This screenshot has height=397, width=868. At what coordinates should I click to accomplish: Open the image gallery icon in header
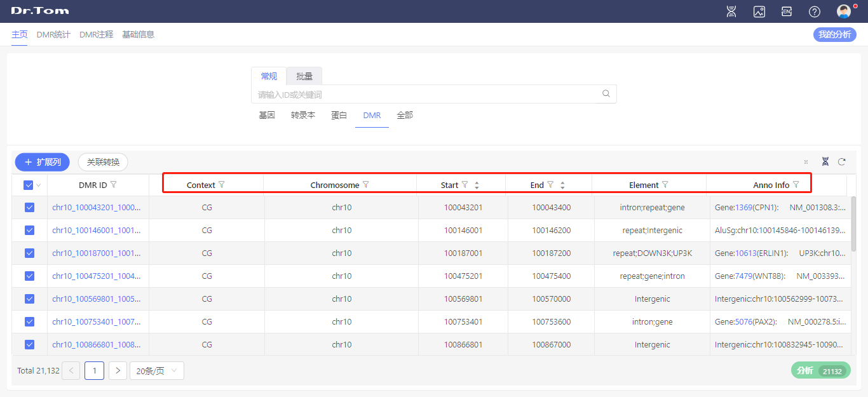pyautogui.click(x=759, y=11)
